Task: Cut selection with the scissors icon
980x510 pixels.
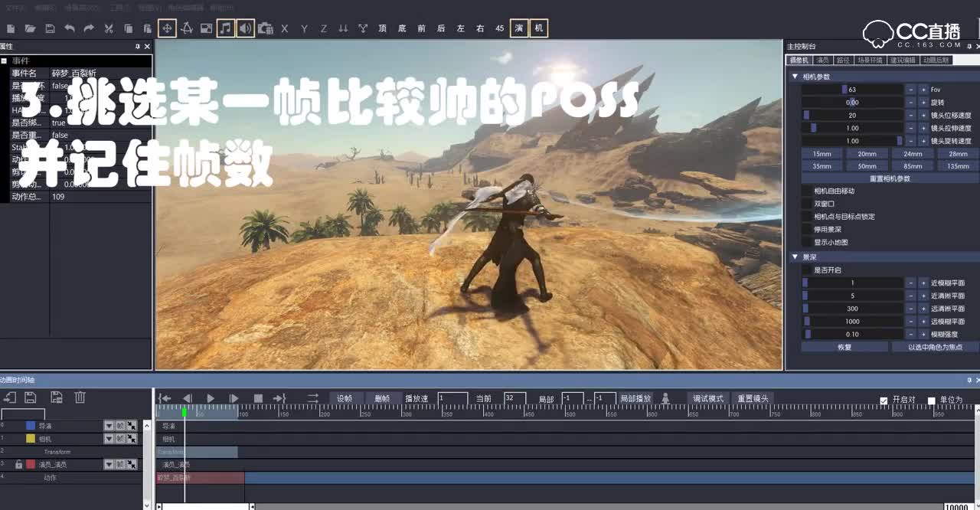Action: [x=109, y=28]
